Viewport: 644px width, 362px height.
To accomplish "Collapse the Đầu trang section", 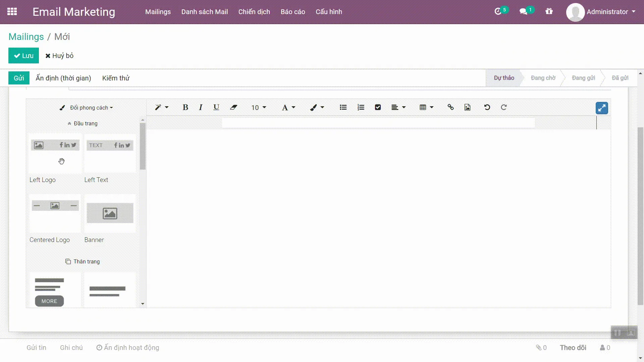I will (x=83, y=123).
